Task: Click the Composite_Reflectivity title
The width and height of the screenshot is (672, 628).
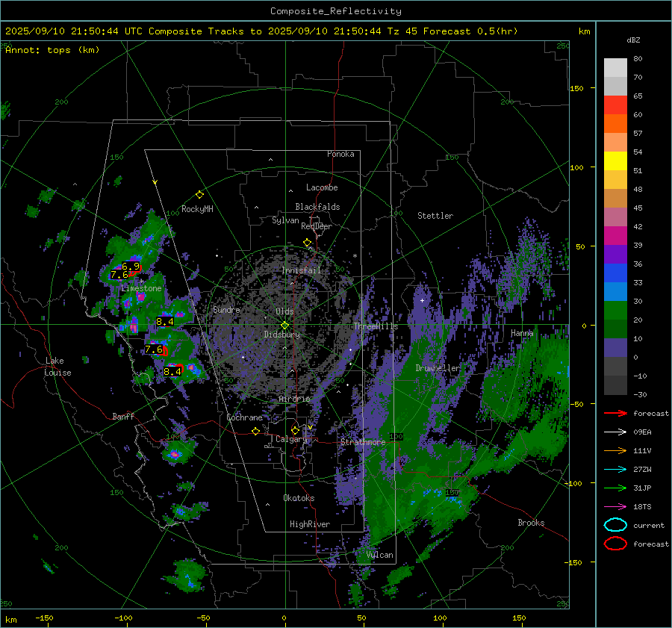Action: point(336,11)
